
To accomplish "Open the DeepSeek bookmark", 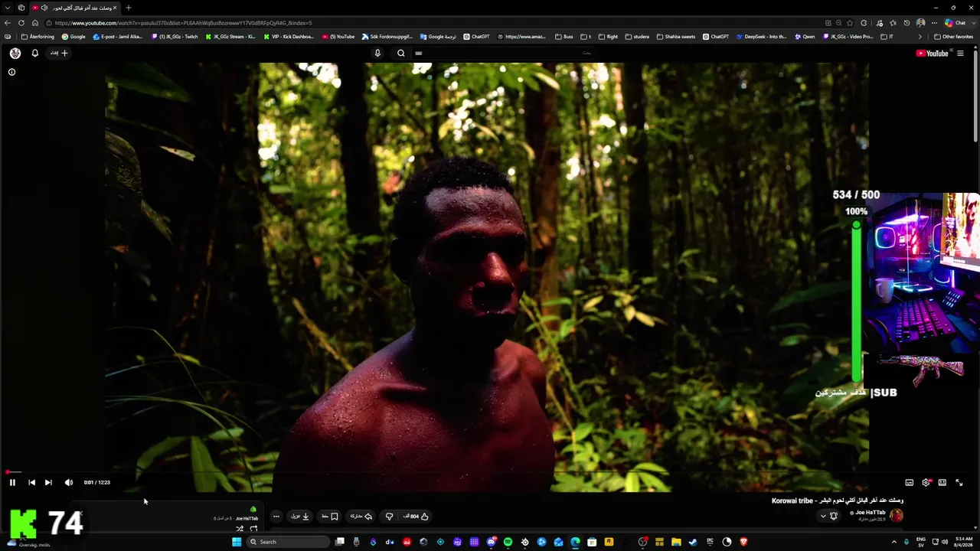I will point(761,37).
